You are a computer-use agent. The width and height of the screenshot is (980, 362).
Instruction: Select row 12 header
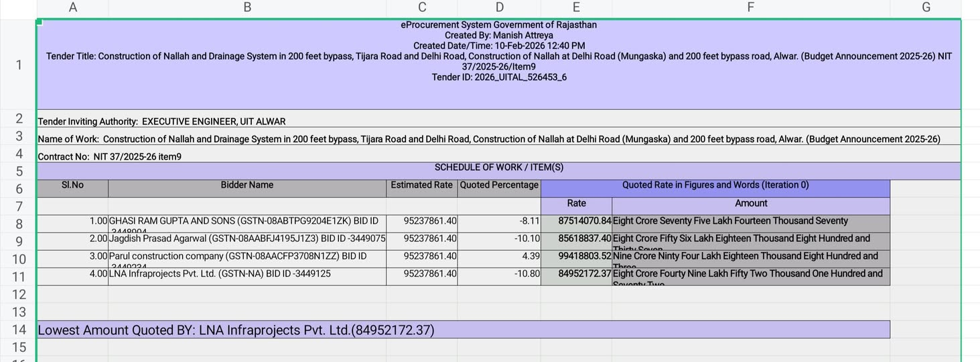click(19, 294)
